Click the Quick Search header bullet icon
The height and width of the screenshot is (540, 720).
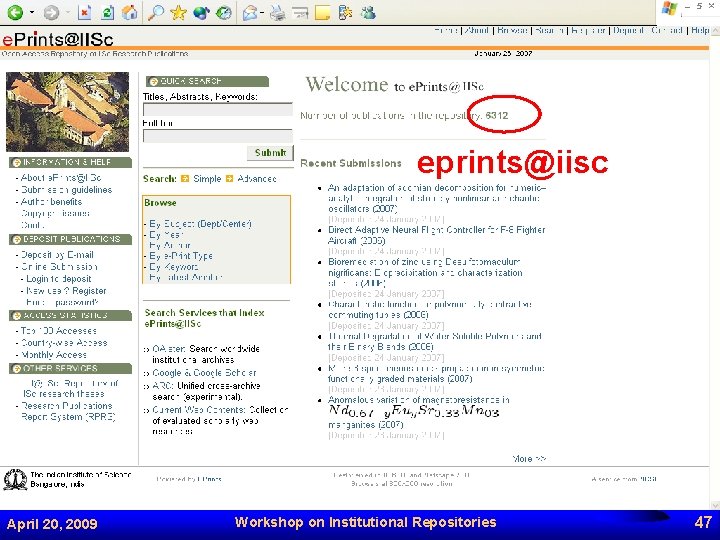pyautogui.click(x=154, y=82)
